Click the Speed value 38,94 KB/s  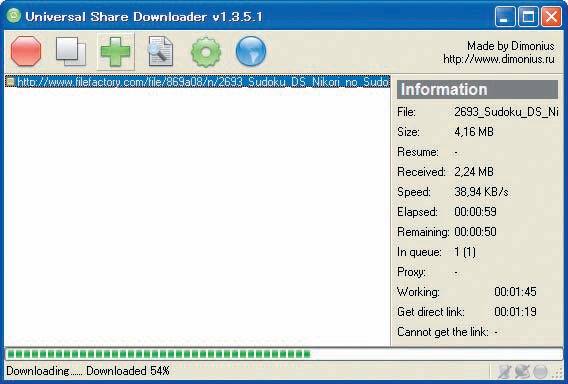point(481,192)
